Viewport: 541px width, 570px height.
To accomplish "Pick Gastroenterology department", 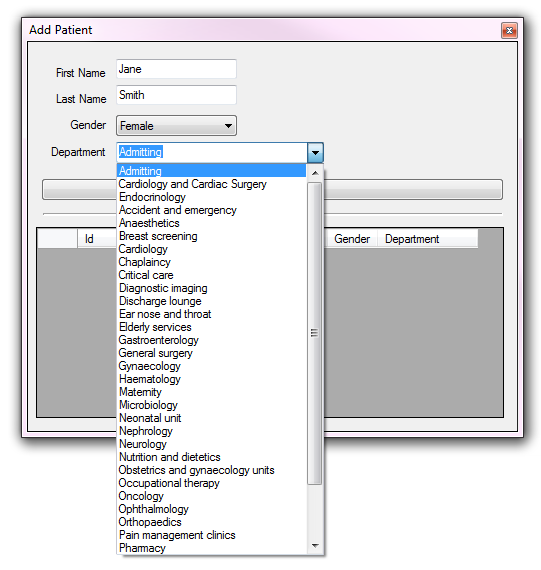I will pos(211,340).
